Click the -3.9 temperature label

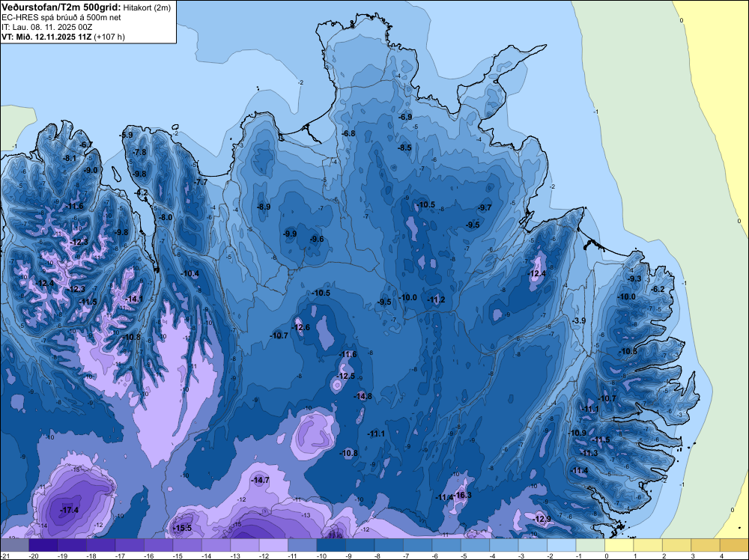[x=579, y=321]
